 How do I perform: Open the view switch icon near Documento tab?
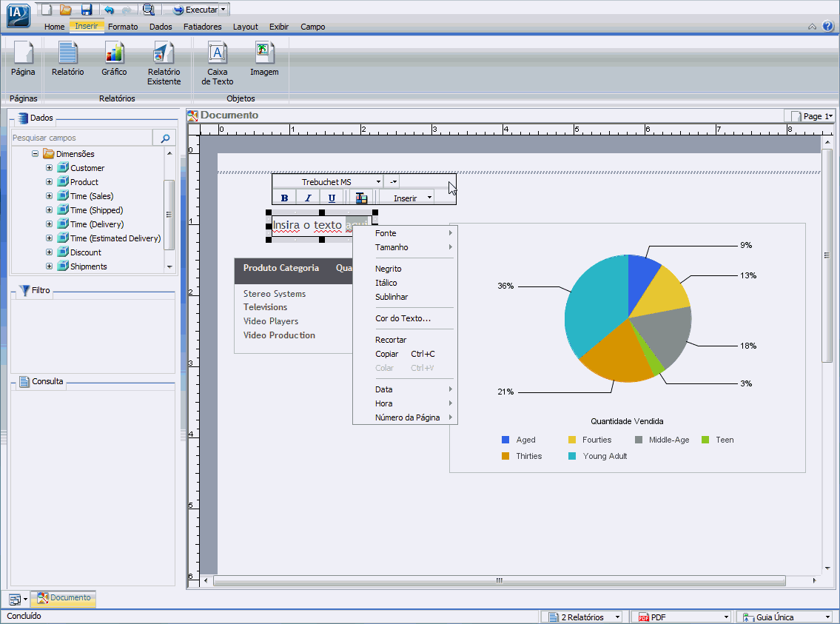pos(18,600)
